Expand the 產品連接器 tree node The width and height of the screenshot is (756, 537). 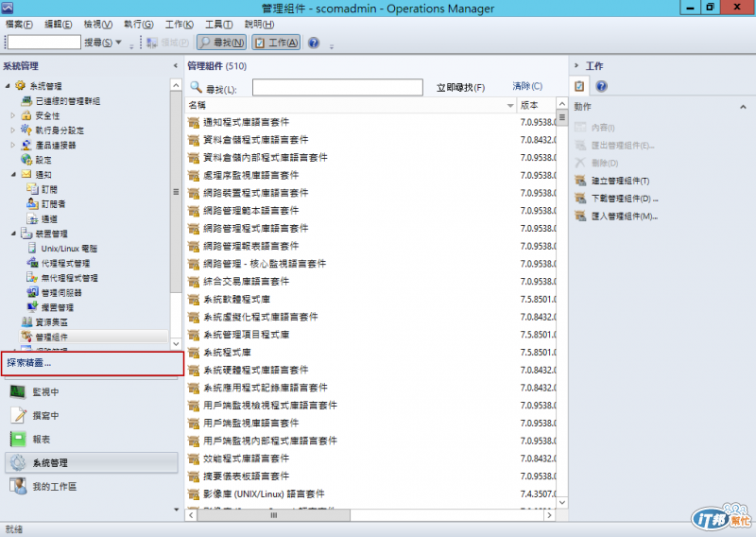(x=13, y=146)
